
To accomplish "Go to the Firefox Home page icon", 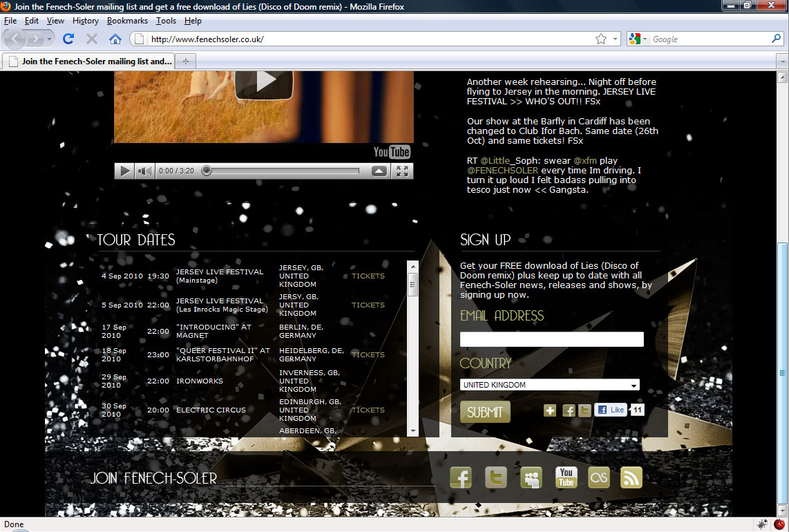I will 115,39.
